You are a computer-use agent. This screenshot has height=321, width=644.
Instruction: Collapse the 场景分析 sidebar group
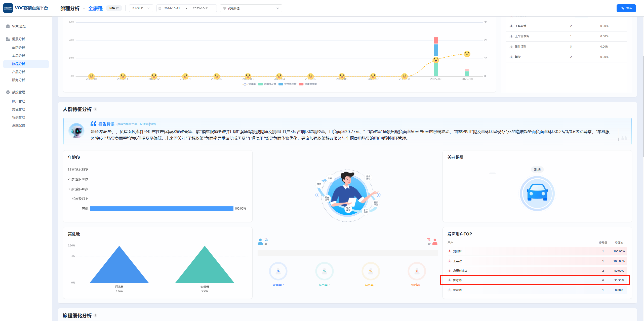[18, 39]
